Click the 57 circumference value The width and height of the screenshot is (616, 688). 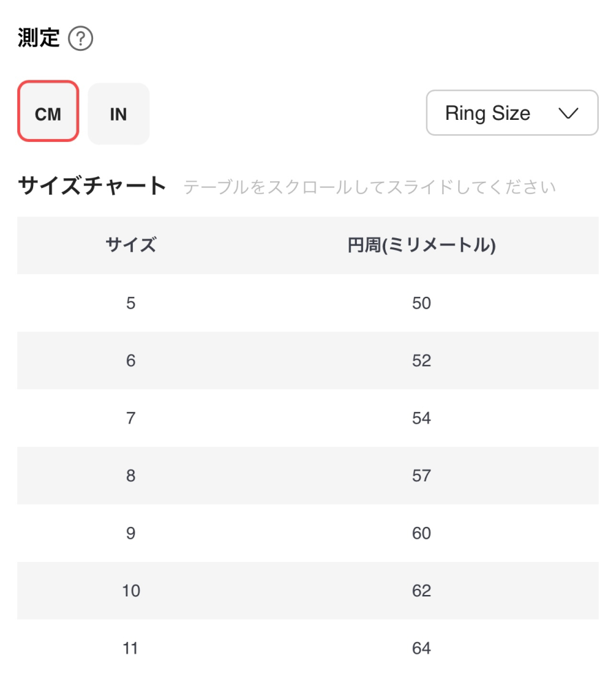[x=422, y=475]
